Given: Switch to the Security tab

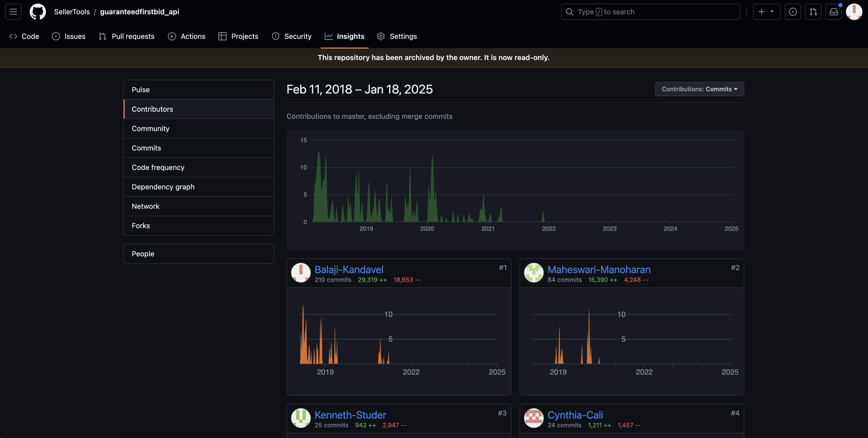Looking at the screenshot, I should pyautogui.click(x=291, y=37).
